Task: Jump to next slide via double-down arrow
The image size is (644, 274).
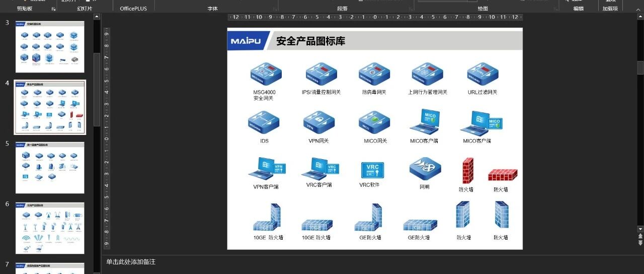Action: [x=640, y=243]
